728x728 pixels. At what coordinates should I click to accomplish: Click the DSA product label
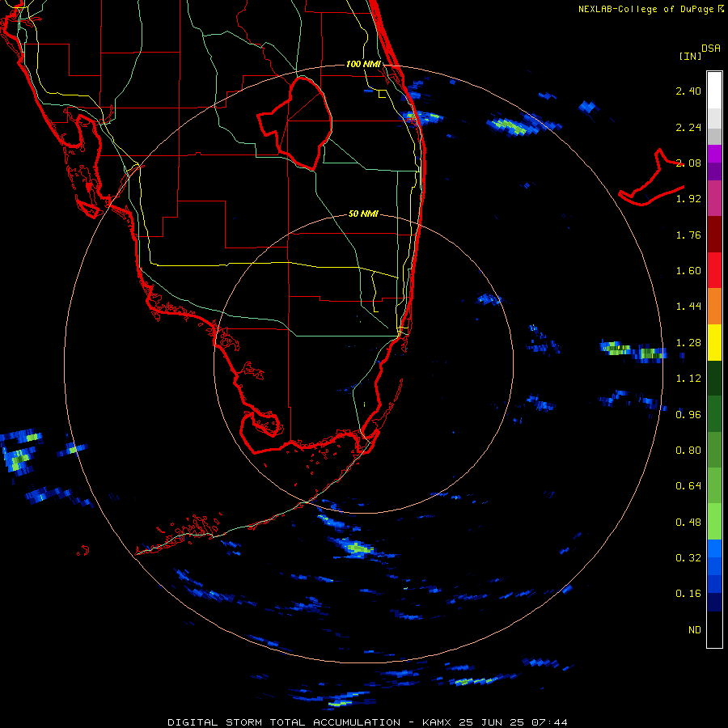pos(711,49)
